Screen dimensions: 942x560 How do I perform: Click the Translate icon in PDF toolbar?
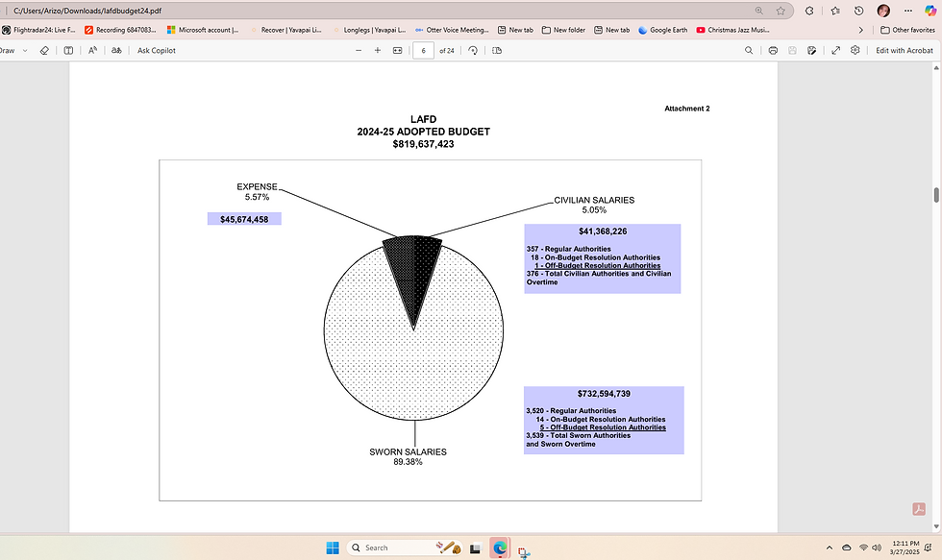point(116,50)
